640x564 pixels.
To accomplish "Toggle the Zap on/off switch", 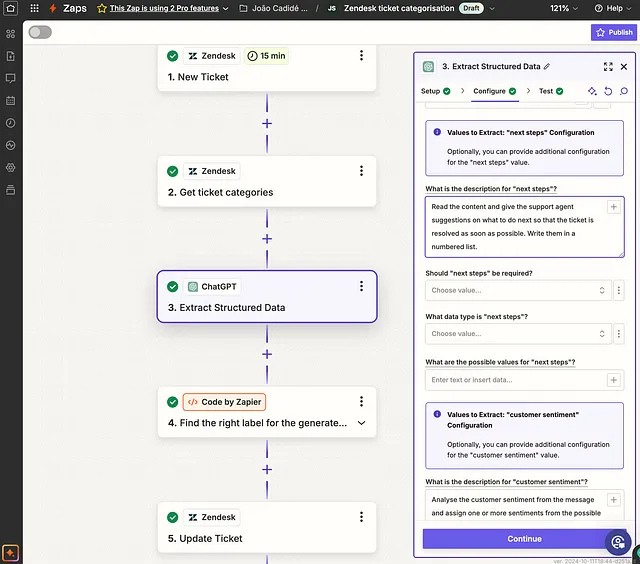I will (x=40, y=32).
